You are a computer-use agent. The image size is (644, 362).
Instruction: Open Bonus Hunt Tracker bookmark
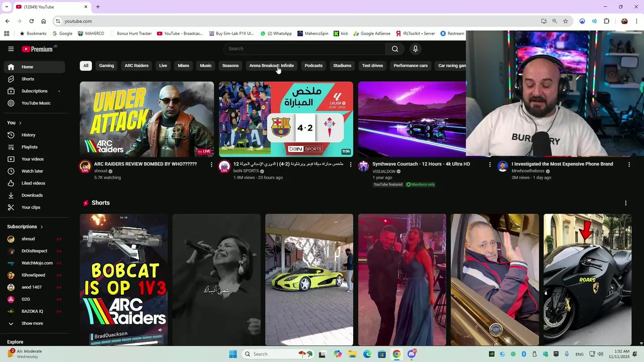tap(130, 34)
